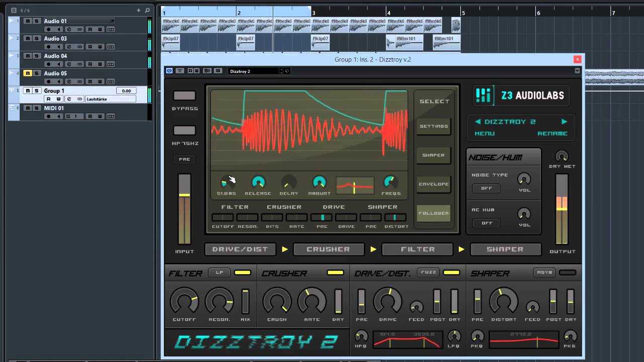Solo the Audio 03 track
This screenshot has width=644, height=362.
[x=36, y=39]
